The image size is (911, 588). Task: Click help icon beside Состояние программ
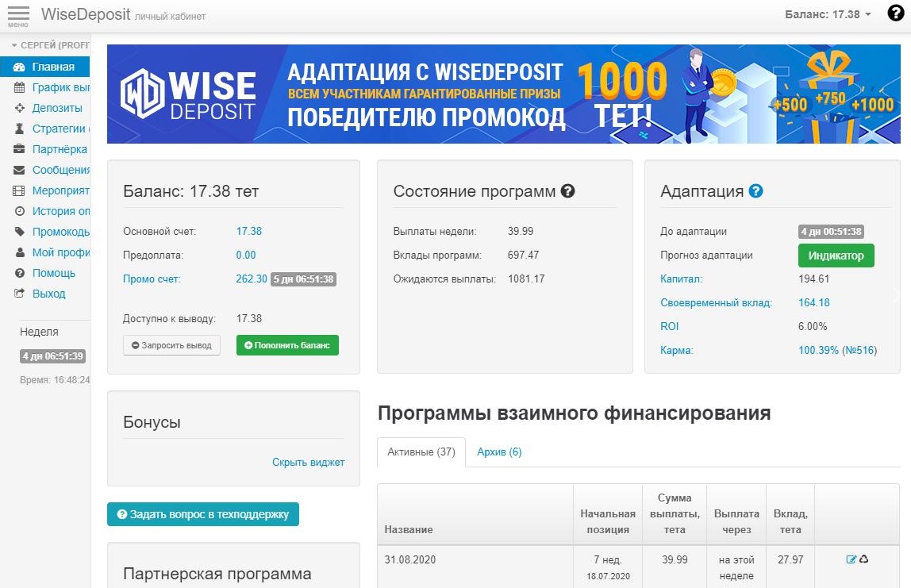point(567,191)
